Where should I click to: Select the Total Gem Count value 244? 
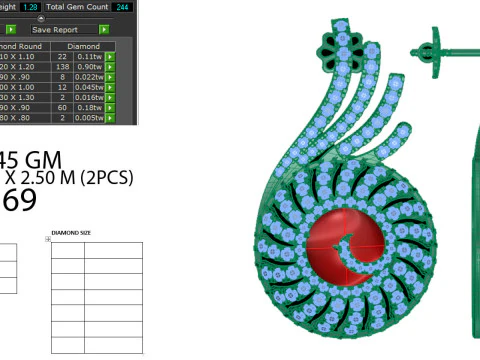[x=122, y=7]
